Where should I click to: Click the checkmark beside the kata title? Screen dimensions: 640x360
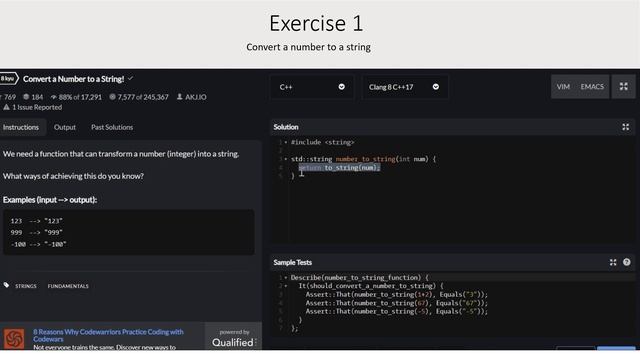click(x=130, y=78)
